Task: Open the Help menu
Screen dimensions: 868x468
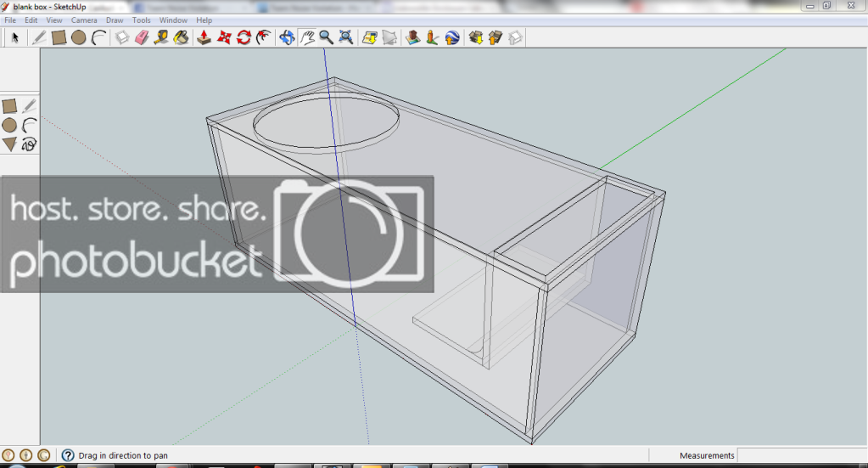Action: [204, 20]
